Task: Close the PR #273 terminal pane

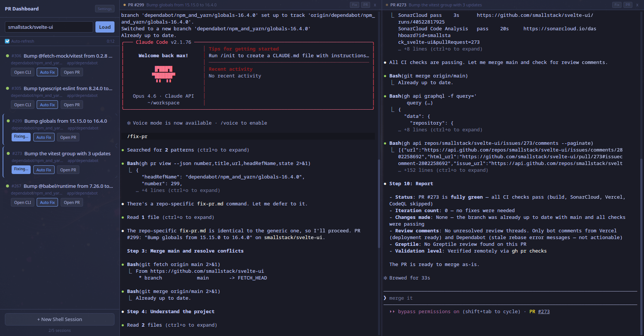Action: pyautogui.click(x=637, y=5)
